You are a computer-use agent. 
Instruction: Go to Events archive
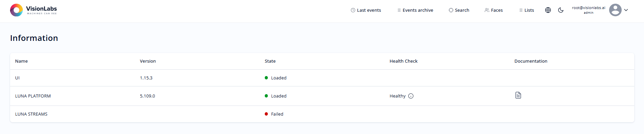[415, 10]
